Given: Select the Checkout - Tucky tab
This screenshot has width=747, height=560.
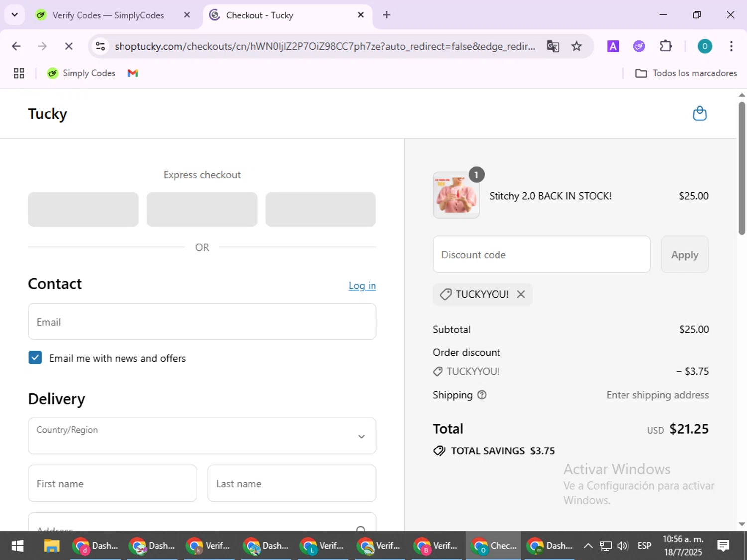Looking at the screenshot, I should pyautogui.click(x=286, y=15).
